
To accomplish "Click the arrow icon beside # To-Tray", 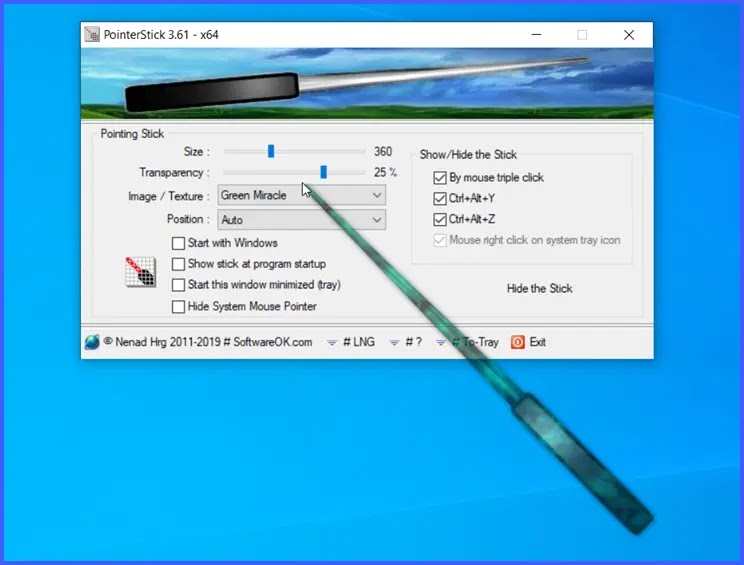I will coord(441,343).
